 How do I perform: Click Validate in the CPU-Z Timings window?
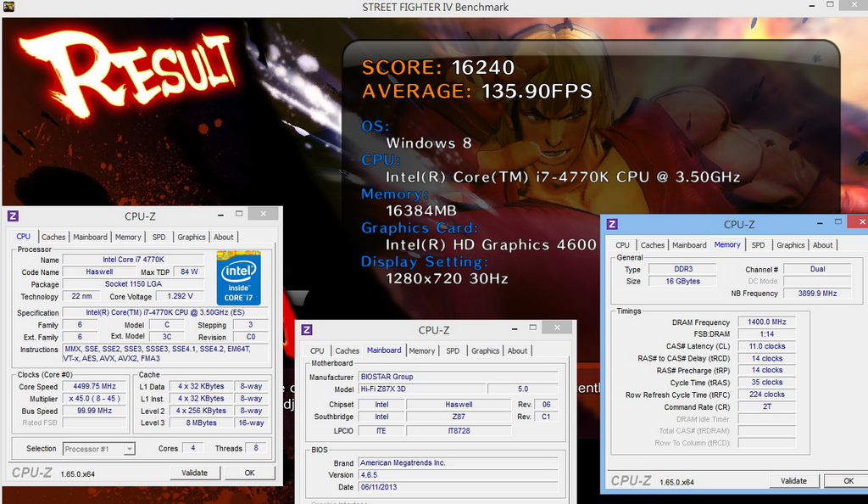[x=793, y=481]
